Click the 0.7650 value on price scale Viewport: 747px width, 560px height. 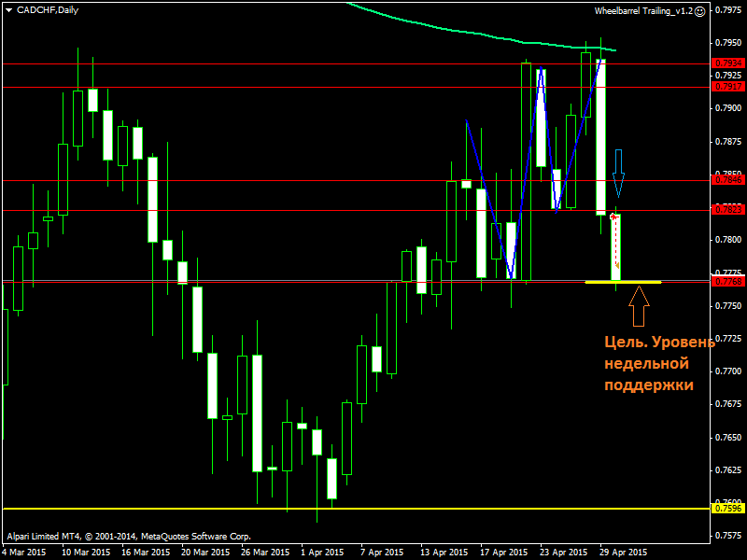[x=728, y=438]
